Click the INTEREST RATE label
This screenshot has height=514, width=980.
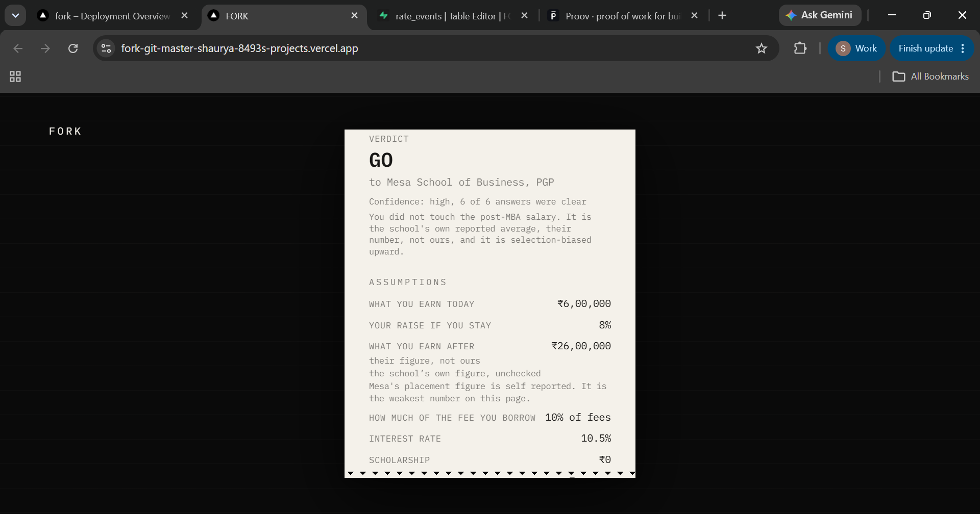point(405,439)
